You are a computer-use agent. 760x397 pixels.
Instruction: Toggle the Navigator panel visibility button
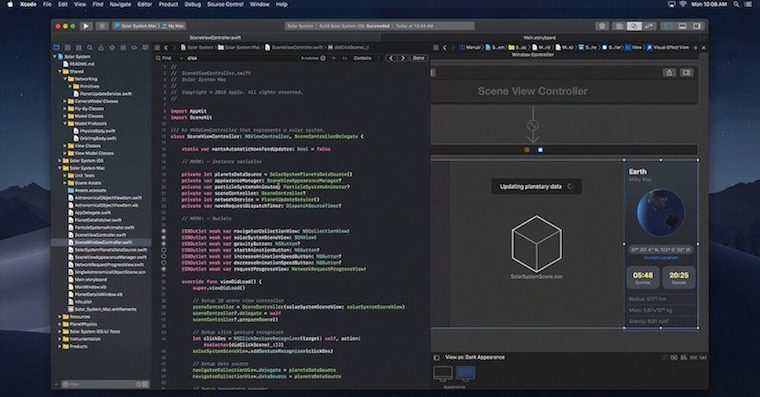668,26
